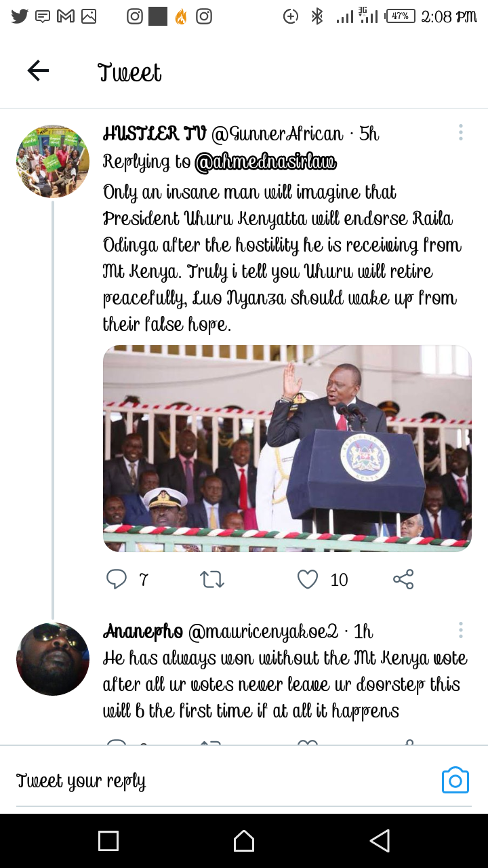
Task: Open the @ahmednasirlaw mention link
Action: 266,162
